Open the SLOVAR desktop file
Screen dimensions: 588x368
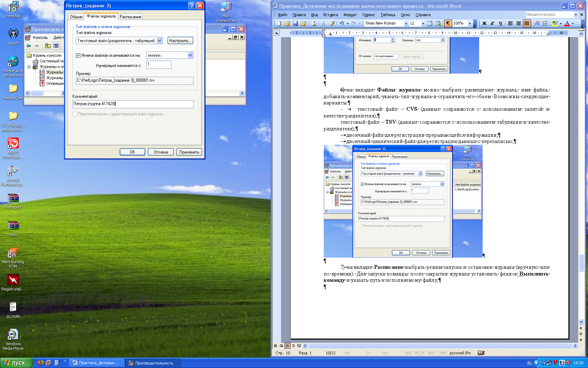coord(13,310)
